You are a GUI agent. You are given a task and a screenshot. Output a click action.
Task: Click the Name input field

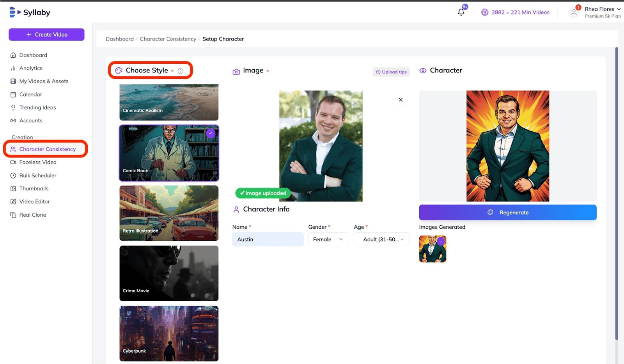coord(268,239)
